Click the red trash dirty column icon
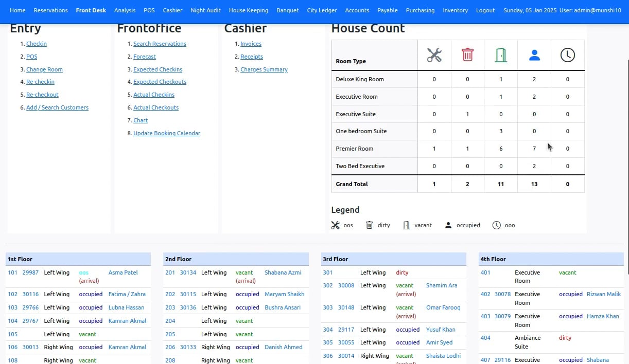This screenshot has width=629, height=364. 467,54
